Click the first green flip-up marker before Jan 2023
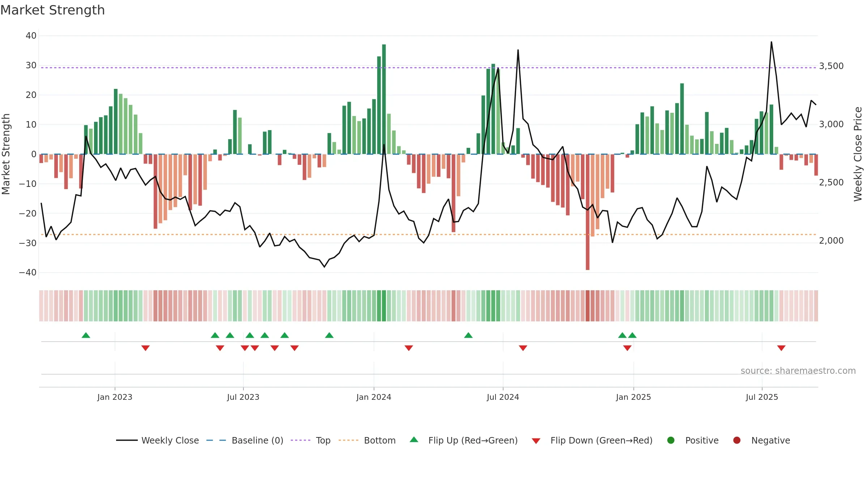868x488 pixels. click(x=86, y=335)
